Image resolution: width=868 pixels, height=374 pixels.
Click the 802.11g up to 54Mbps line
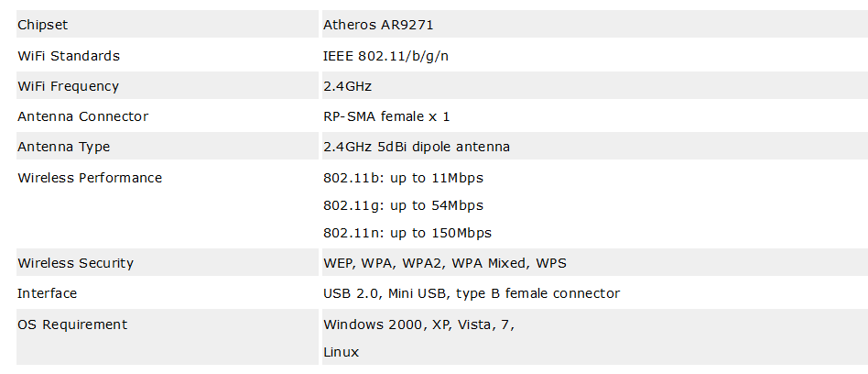click(403, 205)
